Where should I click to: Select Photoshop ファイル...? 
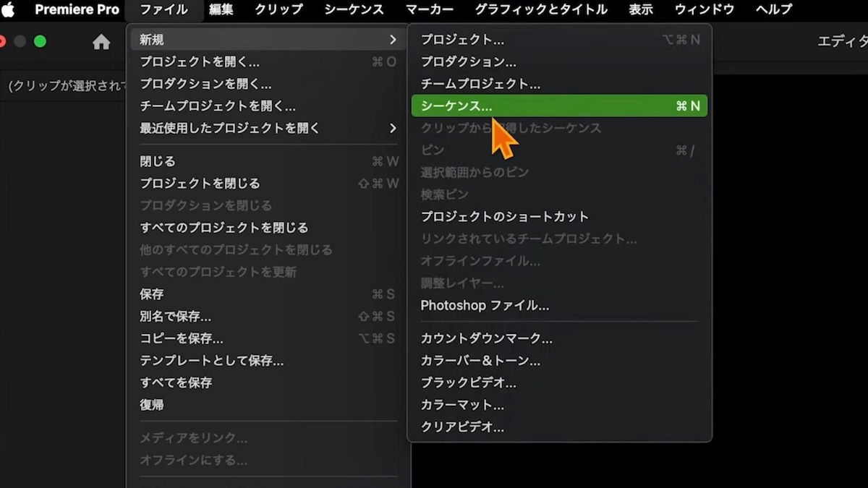[x=560, y=305]
